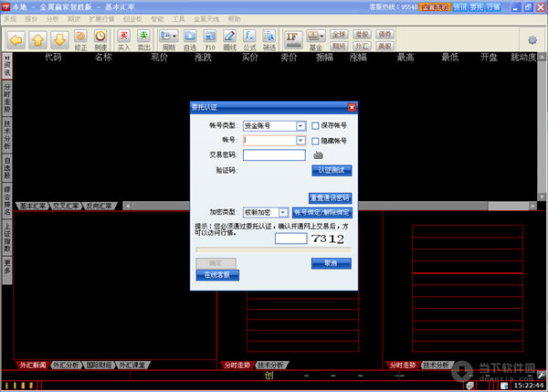The width and height of the screenshot is (548, 392).
Task: Open the 公式 formula icon
Action: 249,40
